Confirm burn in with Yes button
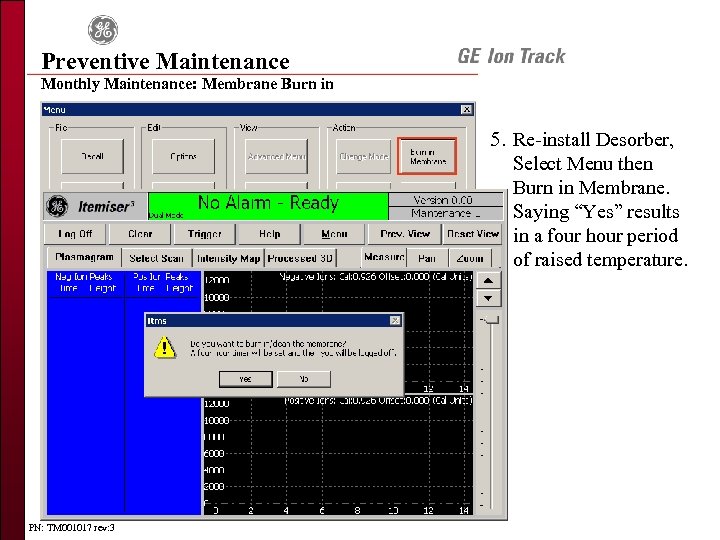The height and width of the screenshot is (540, 720). click(x=246, y=379)
